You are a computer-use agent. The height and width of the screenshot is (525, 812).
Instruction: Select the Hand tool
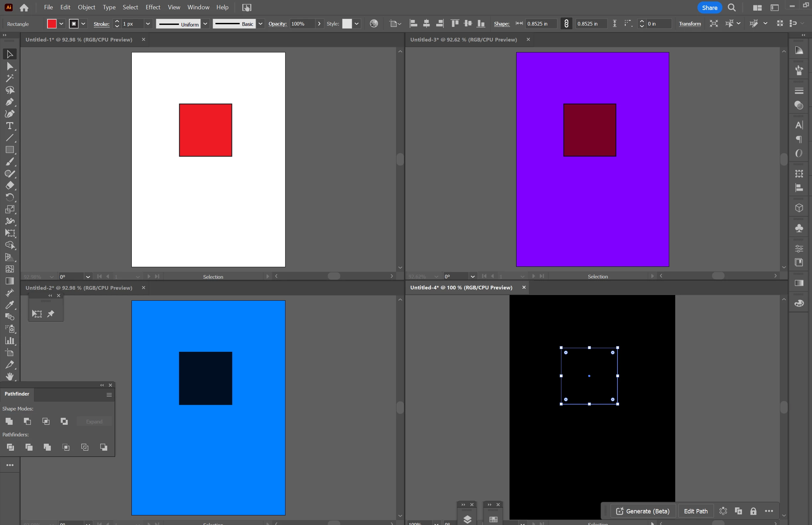point(10,376)
